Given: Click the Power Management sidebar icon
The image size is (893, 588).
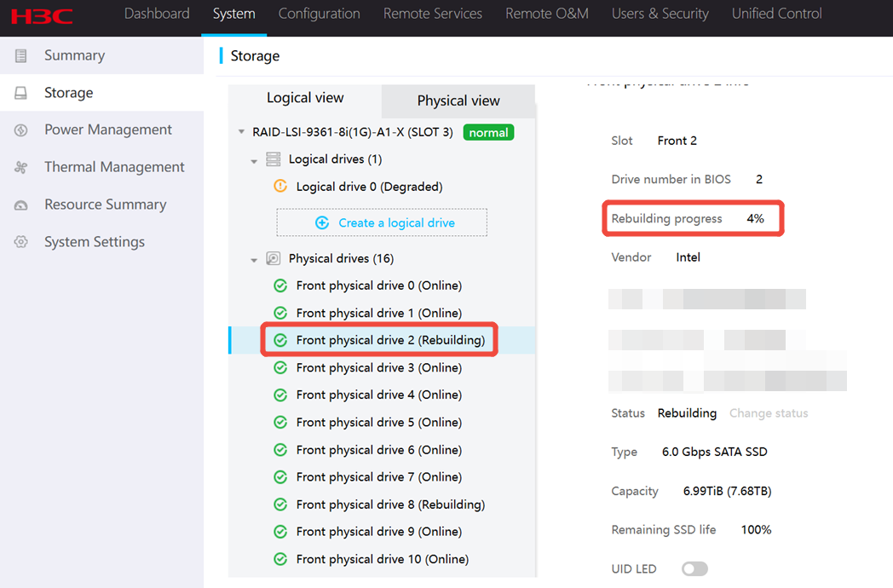Looking at the screenshot, I should pyautogui.click(x=21, y=130).
